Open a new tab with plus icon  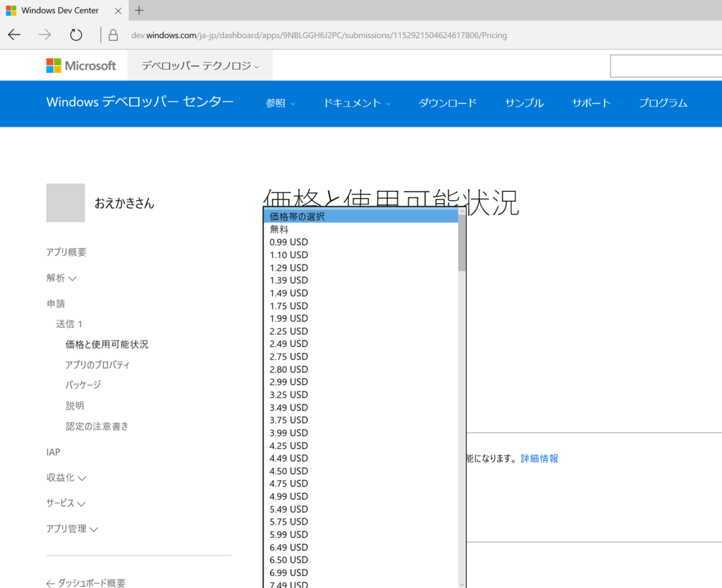click(139, 10)
